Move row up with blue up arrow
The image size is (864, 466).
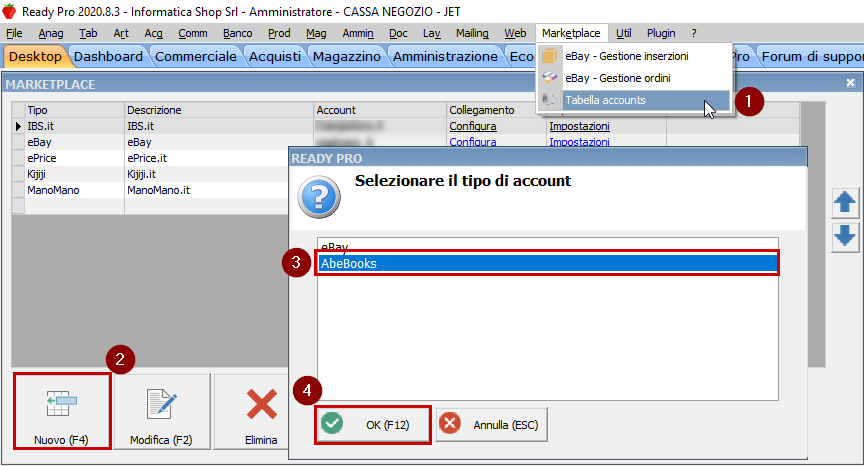[845, 203]
